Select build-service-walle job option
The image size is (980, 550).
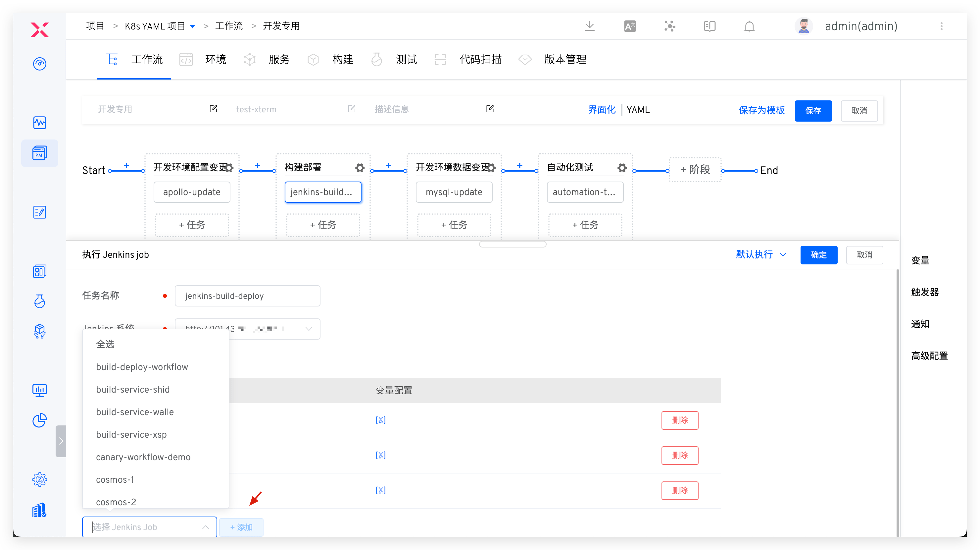(x=135, y=412)
